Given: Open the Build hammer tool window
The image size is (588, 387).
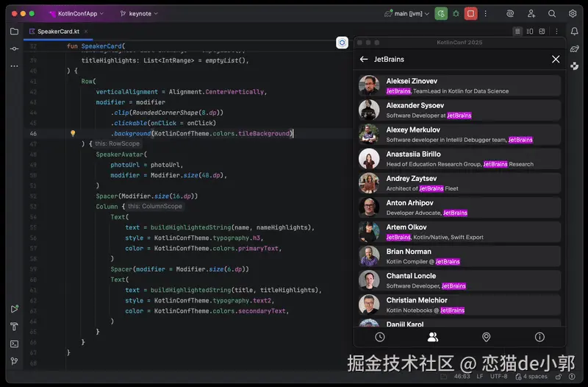Looking at the screenshot, I should pyautogui.click(x=14, y=327).
